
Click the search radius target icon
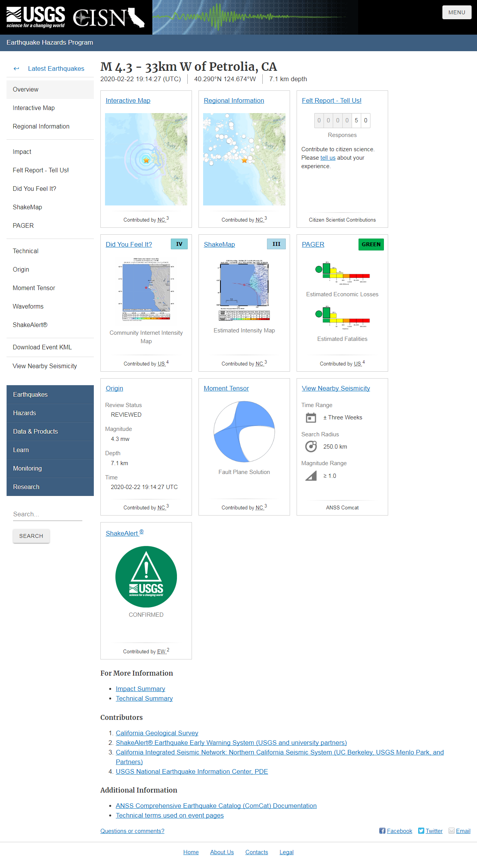point(311,446)
